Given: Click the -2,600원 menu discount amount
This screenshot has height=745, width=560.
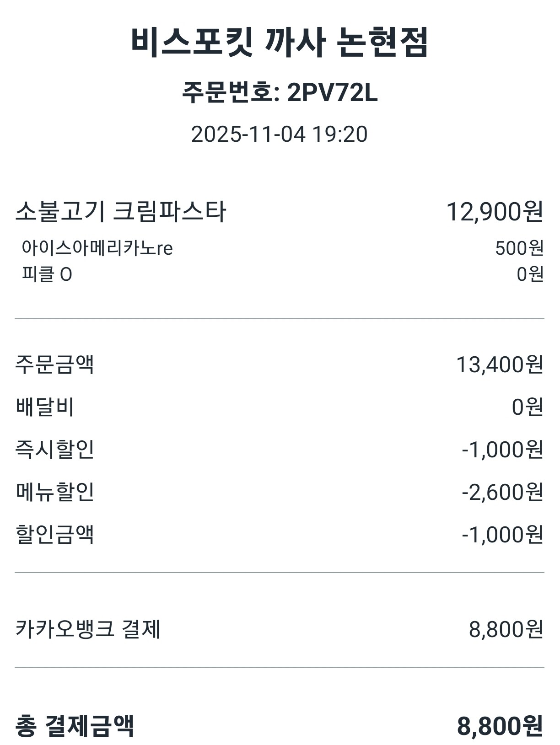Looking at the screenshot, I should (502, 492).
